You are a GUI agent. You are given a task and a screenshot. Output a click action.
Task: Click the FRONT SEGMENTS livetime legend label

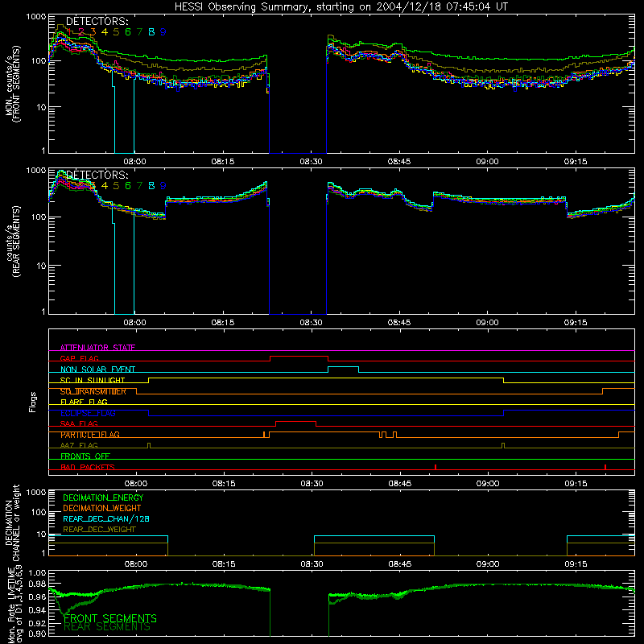pos(110,618)
